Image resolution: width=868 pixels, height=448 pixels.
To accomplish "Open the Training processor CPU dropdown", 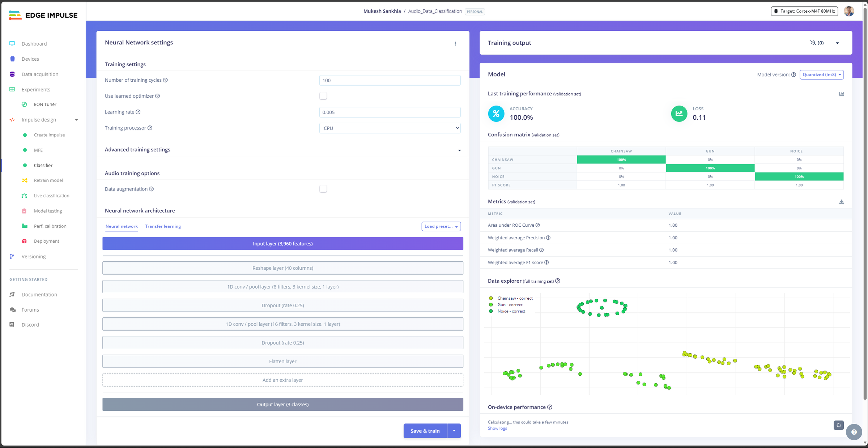I will 390,128.
